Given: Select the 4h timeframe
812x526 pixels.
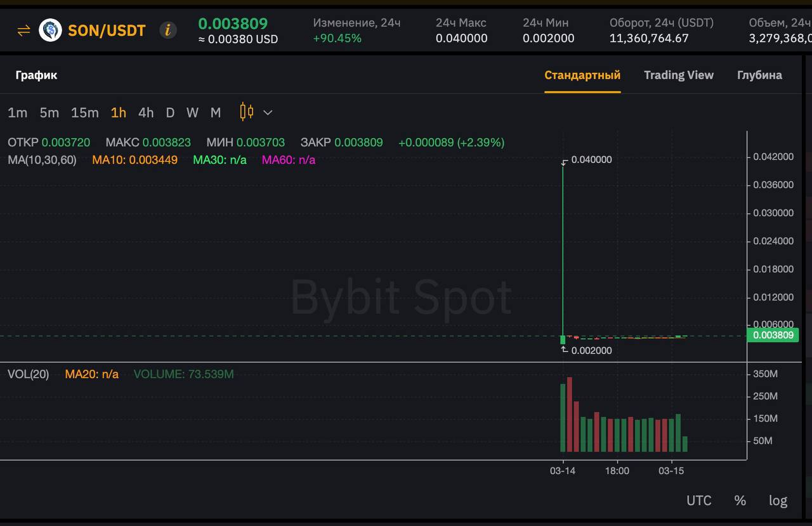Looking at the screenshot, I should [146, 113].
